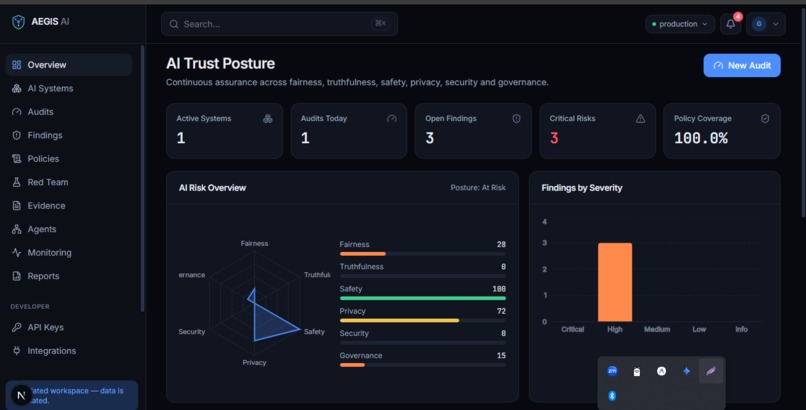This screenshot has width=806, height=410.
Task: Go to Agents page
Action: tap(69, 229)
